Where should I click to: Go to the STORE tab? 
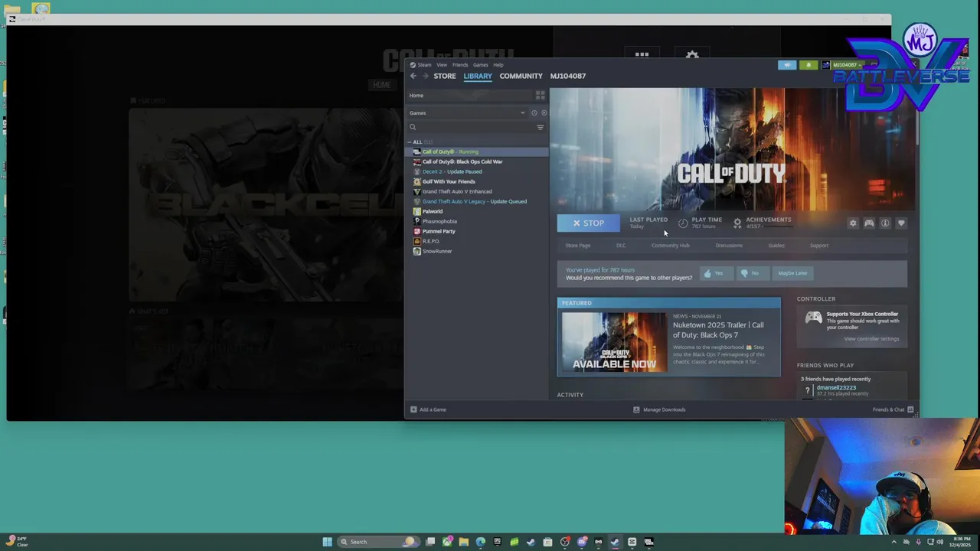445,76
